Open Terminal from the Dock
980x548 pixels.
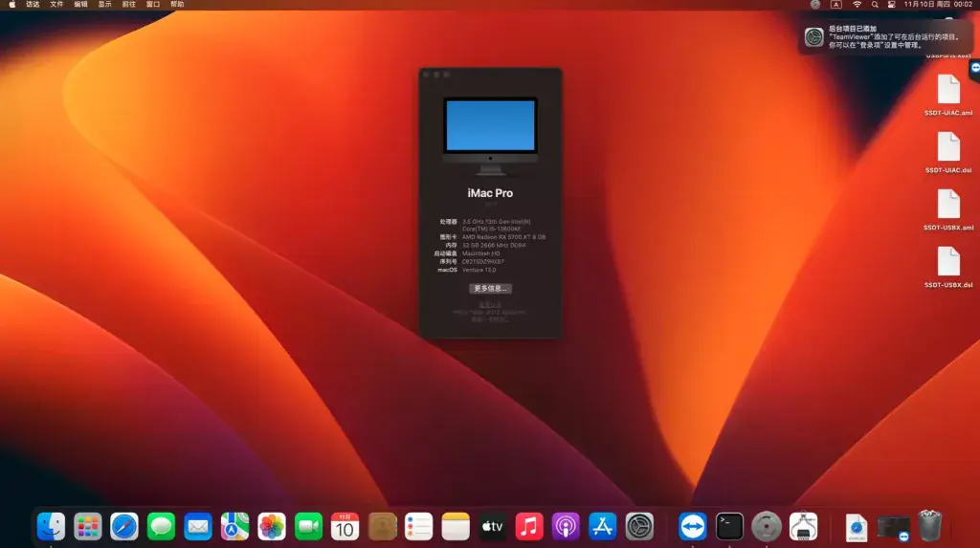tap(729, 527)
